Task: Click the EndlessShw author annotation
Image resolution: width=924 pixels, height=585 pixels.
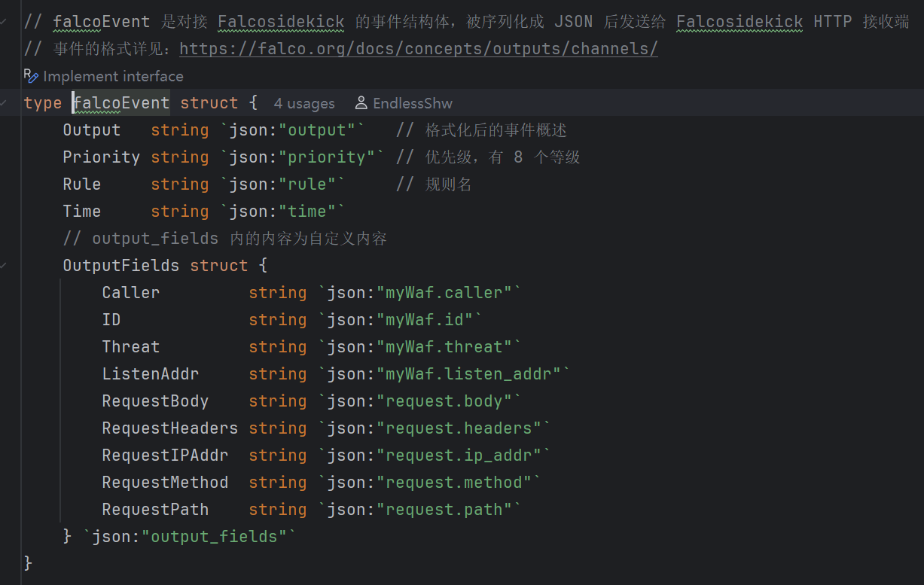Action: [x=413, y=103]
